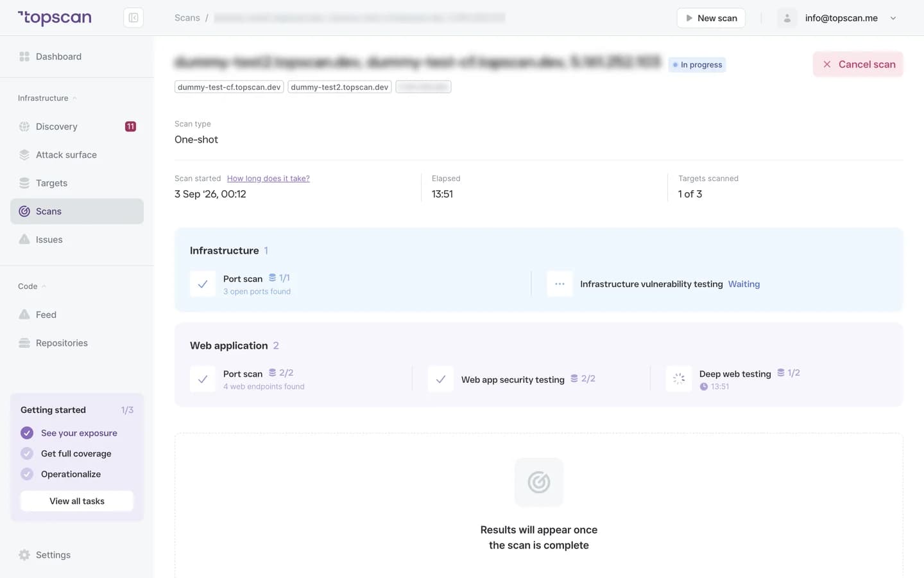Click the Scans target icon in the sidebar
Viewport: 924px width, 578px height.
pos(24,211)
